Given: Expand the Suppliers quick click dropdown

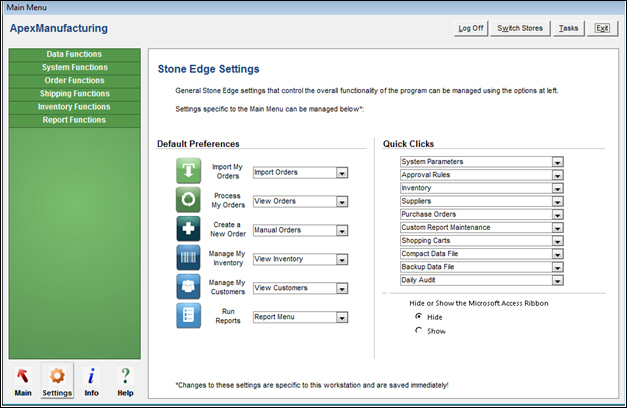Looking at the screenshot, I should (x=557, y=202).
